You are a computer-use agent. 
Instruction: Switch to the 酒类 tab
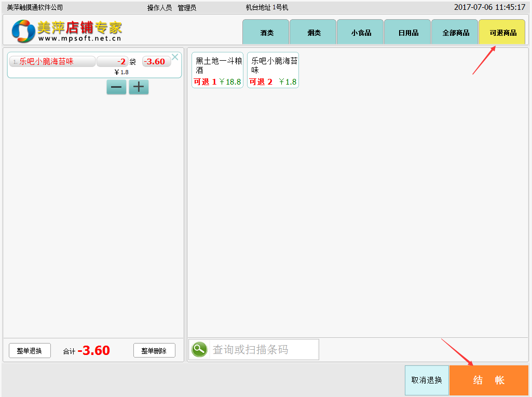pyautogui.click(x=266, y=33)
